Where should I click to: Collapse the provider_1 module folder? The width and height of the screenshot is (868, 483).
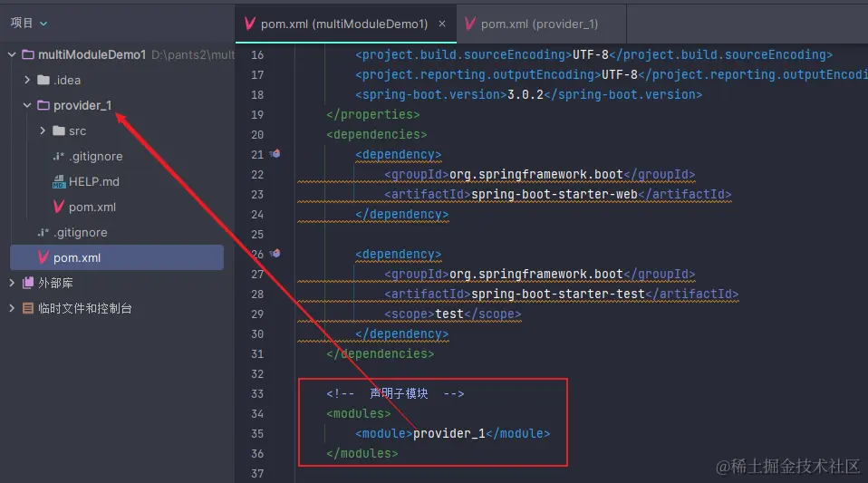27,105
